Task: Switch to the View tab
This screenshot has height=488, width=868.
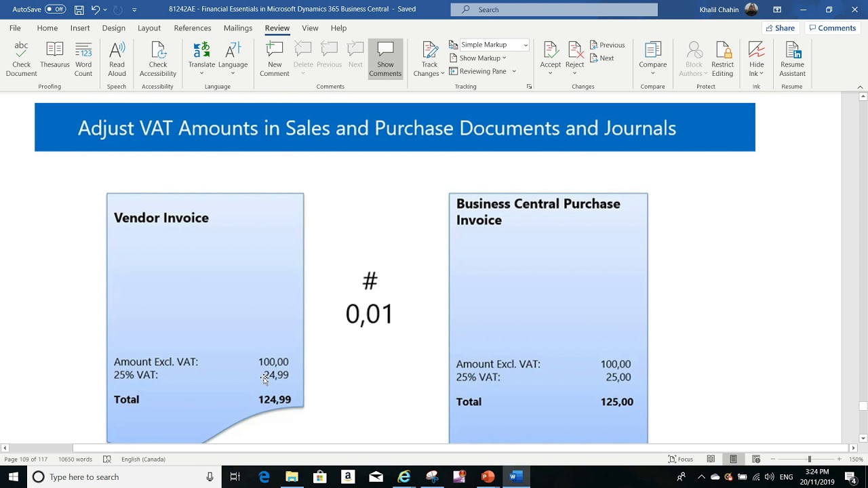Action: coord(310,28)
